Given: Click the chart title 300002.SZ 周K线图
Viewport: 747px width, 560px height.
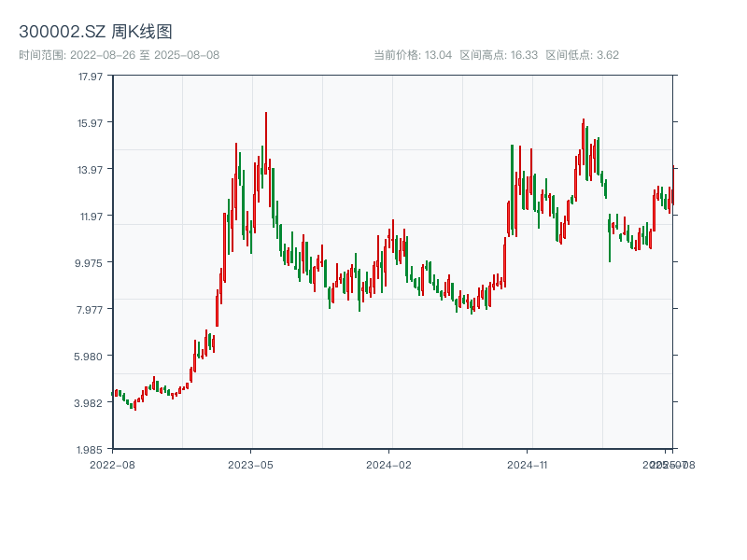Looking at the screenshot, I should [x=95, y=32].
